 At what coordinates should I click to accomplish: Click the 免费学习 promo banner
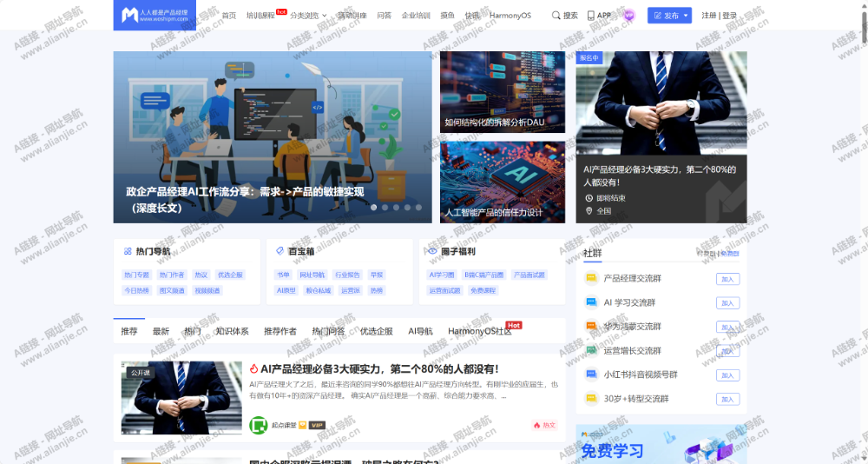click(661, 445)
